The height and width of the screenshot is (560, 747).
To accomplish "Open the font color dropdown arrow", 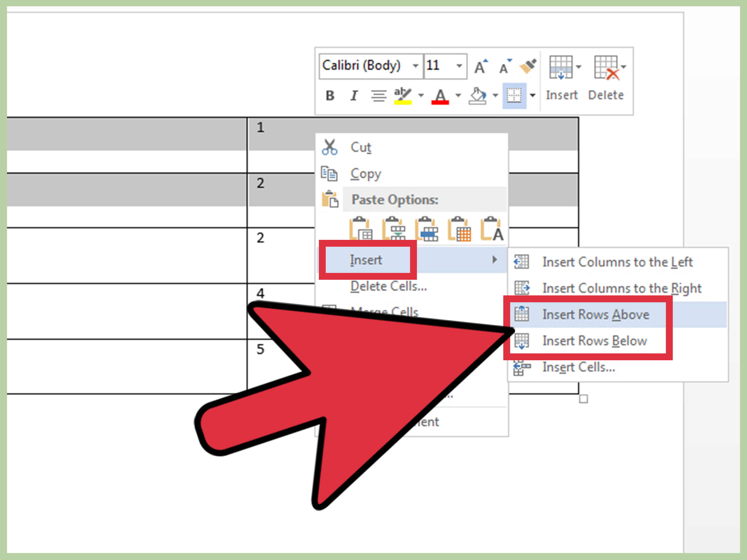I will 458,95.
